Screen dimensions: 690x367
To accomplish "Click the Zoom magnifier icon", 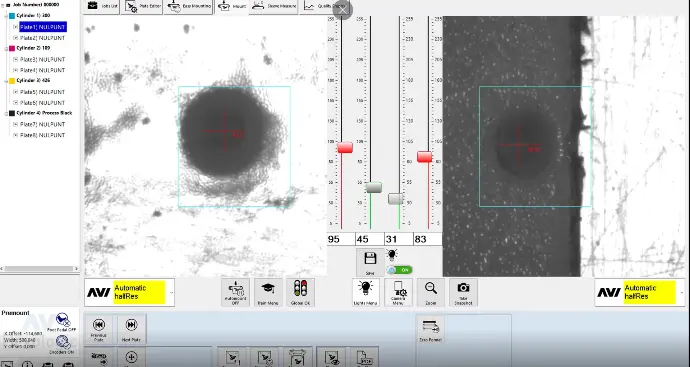I will pyautogui.click(x=430, y=292).
